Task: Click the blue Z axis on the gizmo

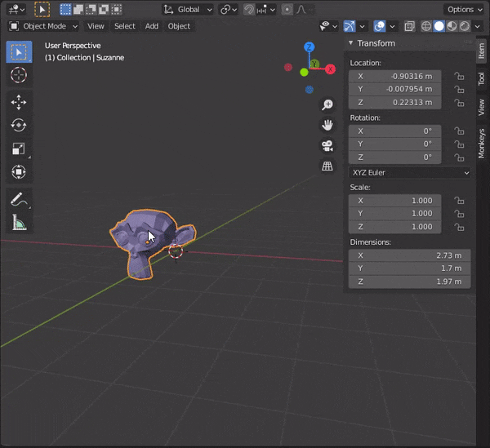Action: 309,47
